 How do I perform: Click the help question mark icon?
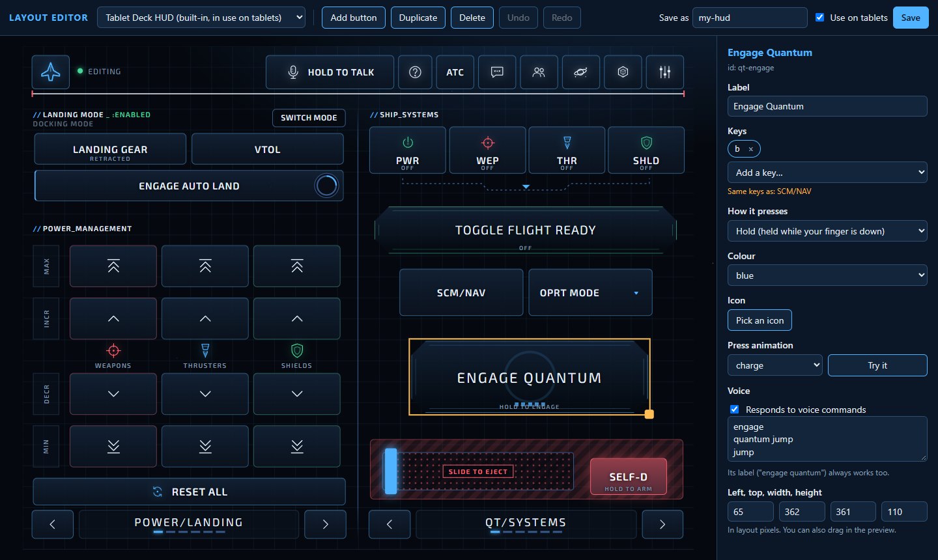[415, 72]
